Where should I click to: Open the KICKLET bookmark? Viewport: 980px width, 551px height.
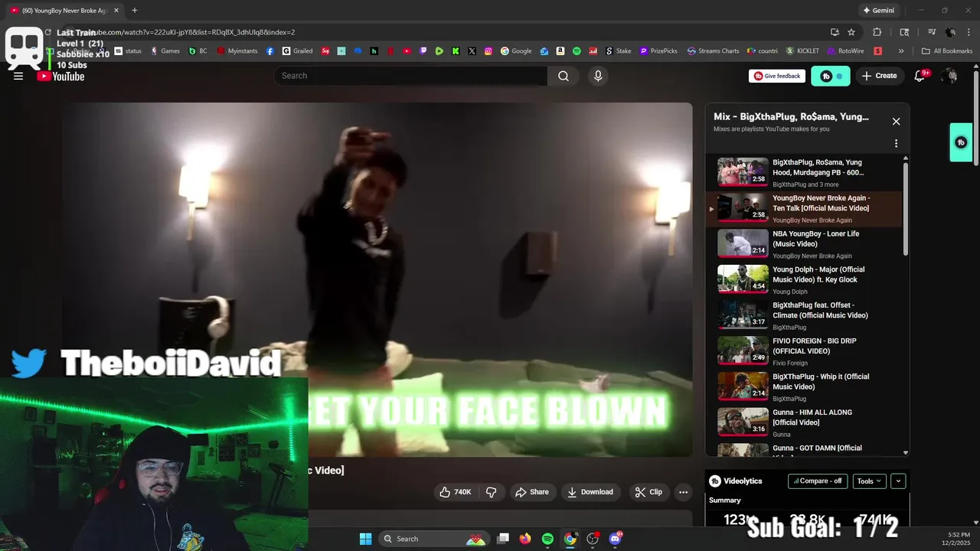802,51
